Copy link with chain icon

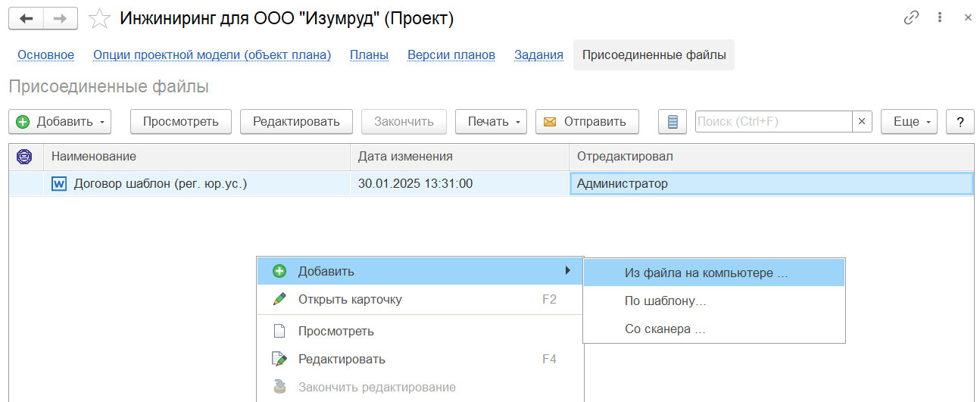911,17
